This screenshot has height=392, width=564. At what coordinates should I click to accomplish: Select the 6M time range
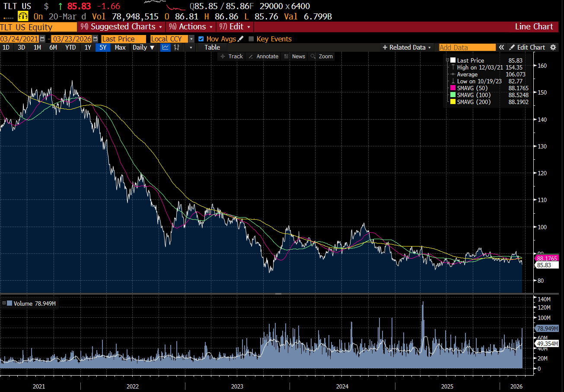pos(53,47)
